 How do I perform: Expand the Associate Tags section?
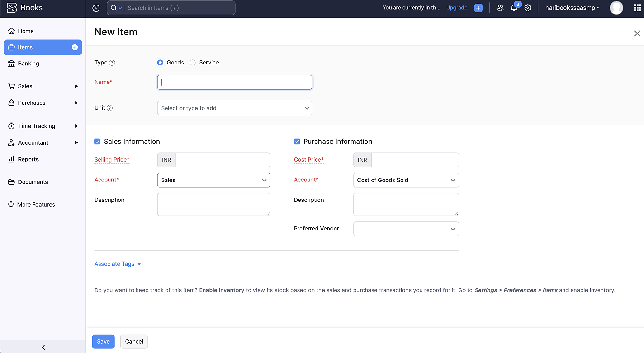click(118, 264)
